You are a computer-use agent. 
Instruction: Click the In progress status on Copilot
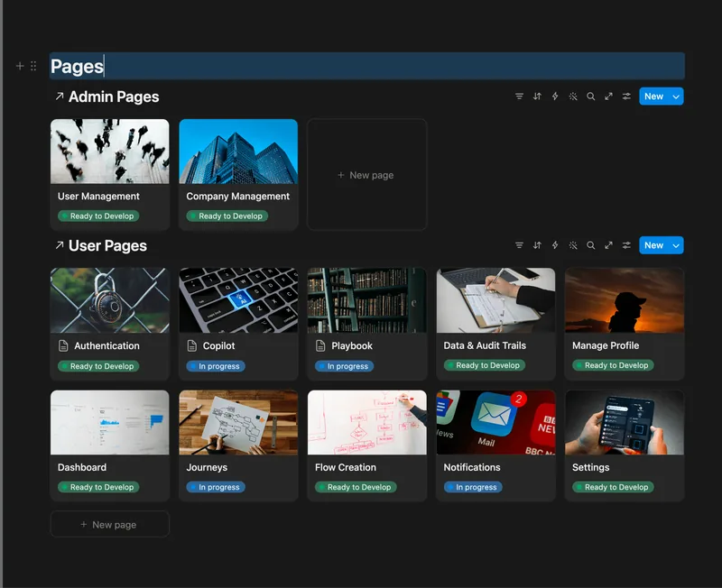pos(216,366)
